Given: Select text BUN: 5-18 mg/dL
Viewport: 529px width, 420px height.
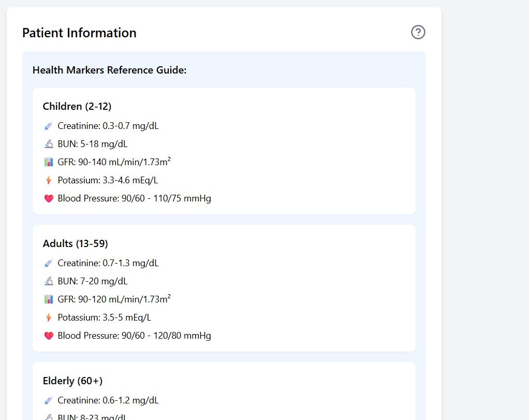Looking at the screenshot, I should coord(93,144).
